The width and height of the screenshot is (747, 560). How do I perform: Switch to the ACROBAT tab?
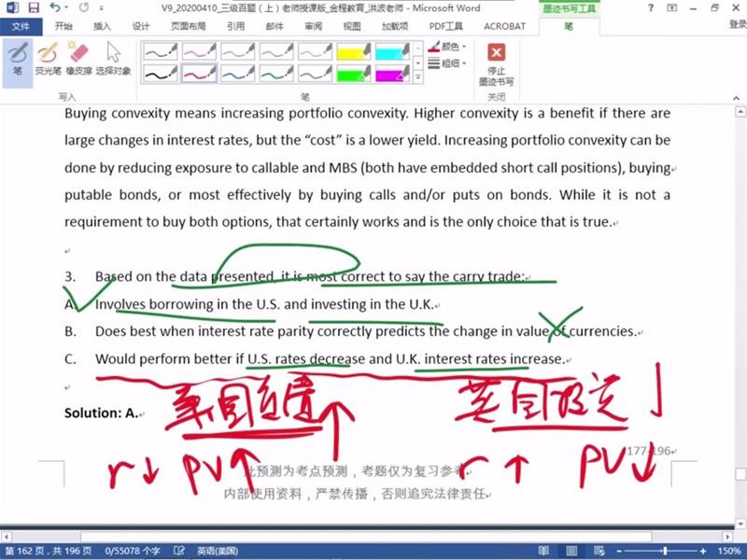pyautogui.click(x=504, y=26)
